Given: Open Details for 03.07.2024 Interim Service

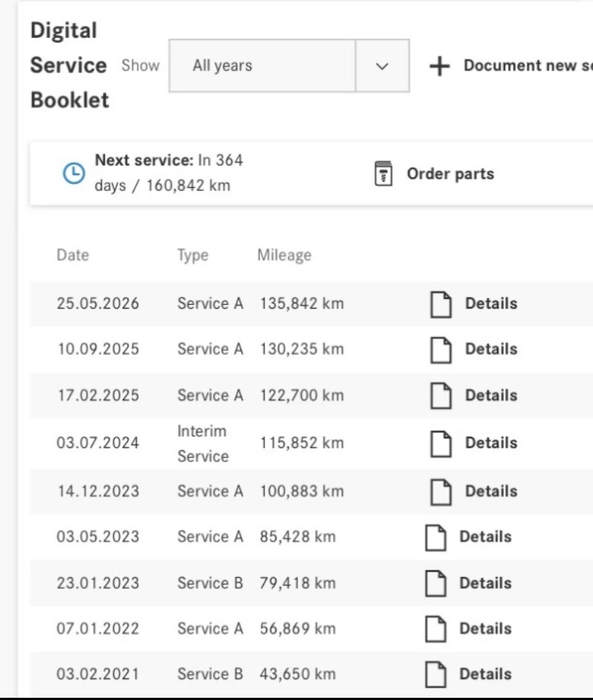Looking at the screenshot, I should pos(491,443).
